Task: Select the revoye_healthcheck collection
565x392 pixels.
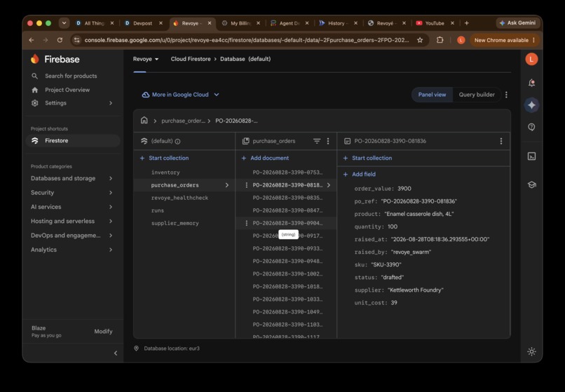Action: coord(179,198)
